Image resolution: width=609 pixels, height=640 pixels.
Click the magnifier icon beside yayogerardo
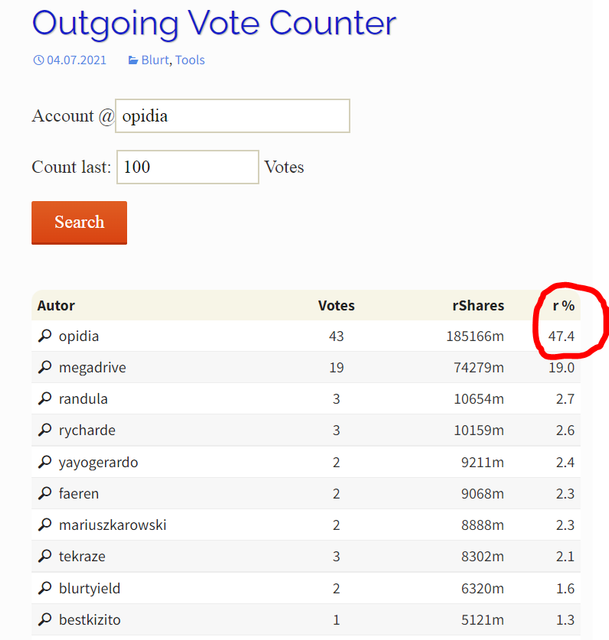click(x=44, y=462)
